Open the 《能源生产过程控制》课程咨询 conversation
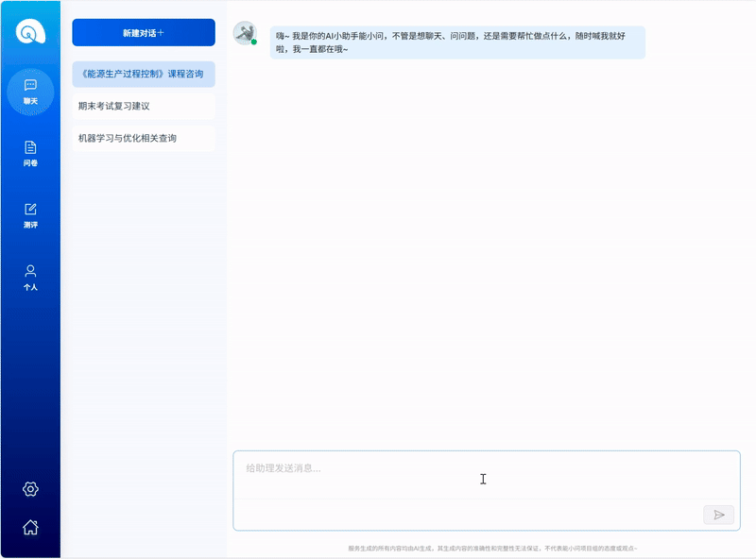This screenshot has width=756, height=559. click(x=143, y=75)
